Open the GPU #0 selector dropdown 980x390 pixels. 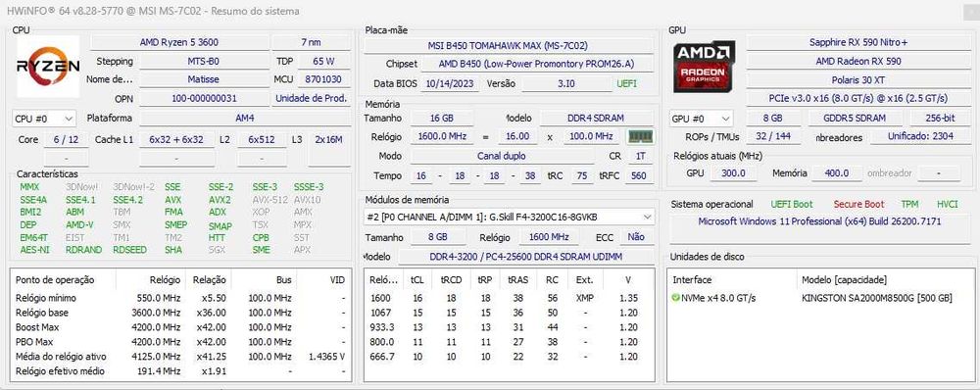[702, 119]
